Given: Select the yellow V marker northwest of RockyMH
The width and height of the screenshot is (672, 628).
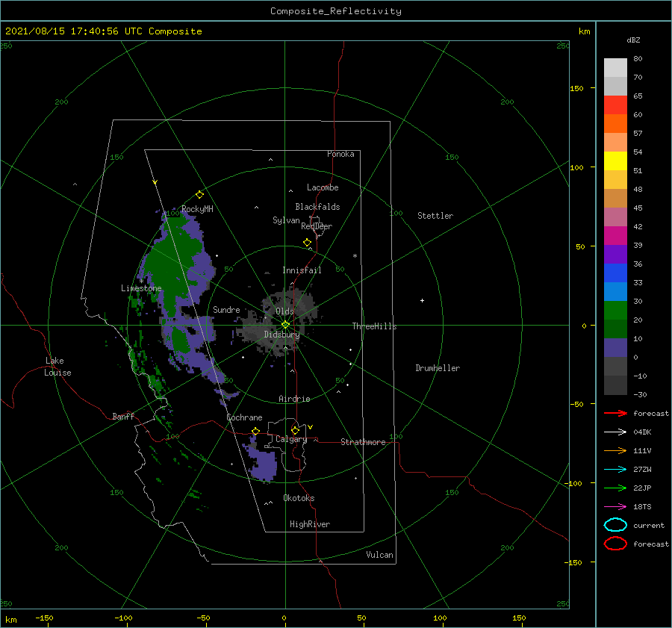Looking at the screenshot, I should coord(155,182).
